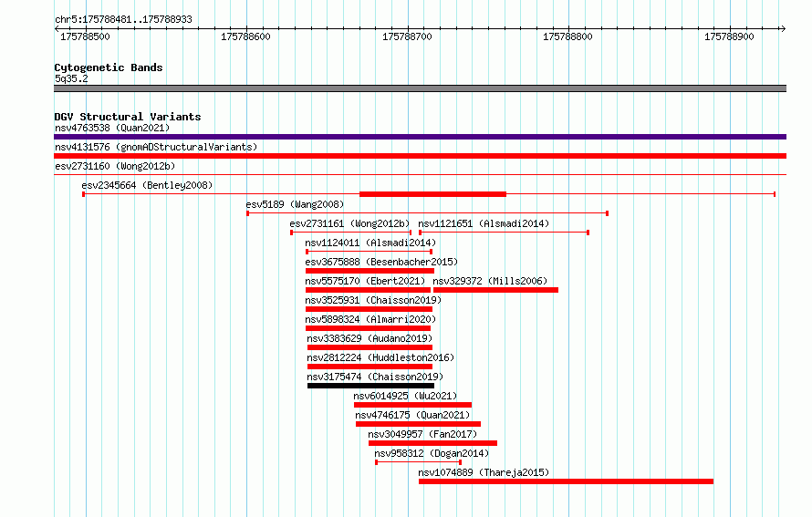Click the esv2731160 (Wong2012b) label
This screenshot has height=517, width=812.
(x=115, y=166)
